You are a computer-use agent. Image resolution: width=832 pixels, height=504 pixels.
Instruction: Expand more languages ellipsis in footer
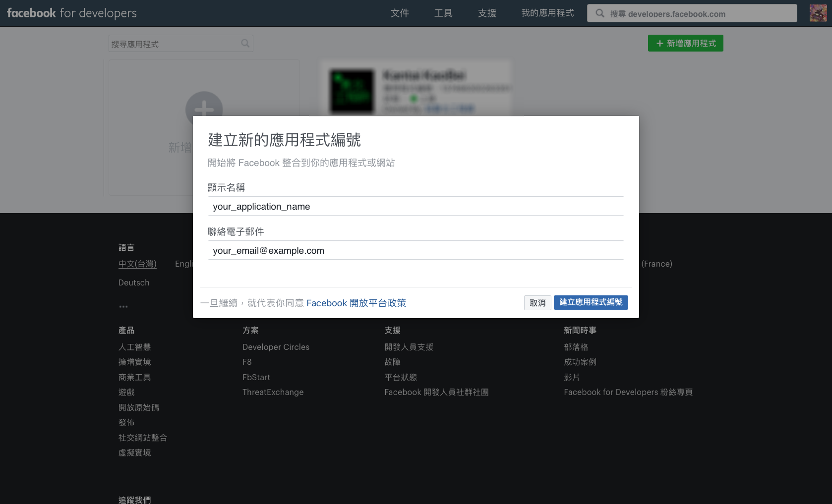[x=123, y=307]
